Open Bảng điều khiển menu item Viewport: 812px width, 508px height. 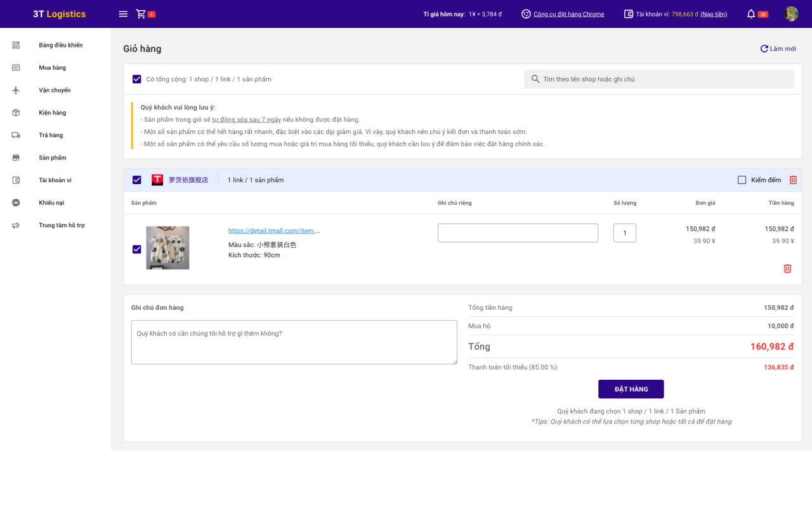click(61, 45)
